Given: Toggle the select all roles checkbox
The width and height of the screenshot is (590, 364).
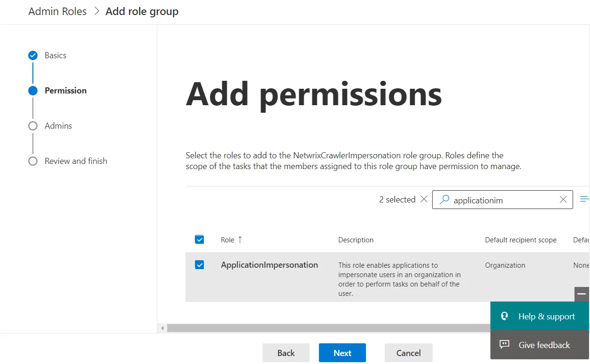Looking at the screenshot, I should point(200,240).
